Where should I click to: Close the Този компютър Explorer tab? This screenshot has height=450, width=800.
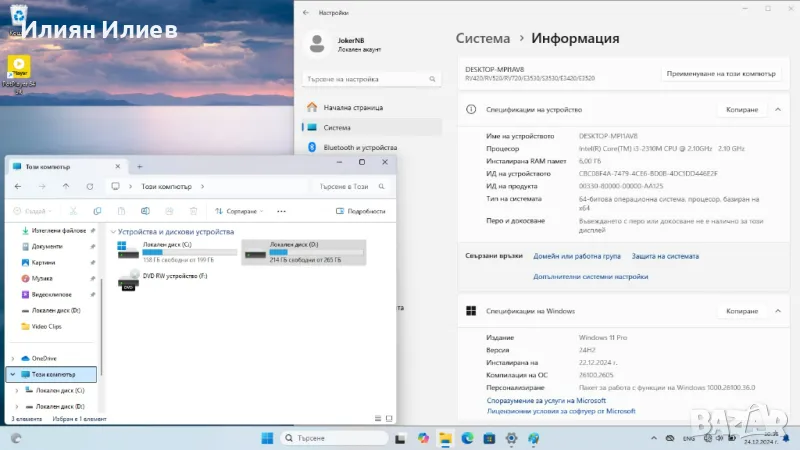click(x=118, y=166)
